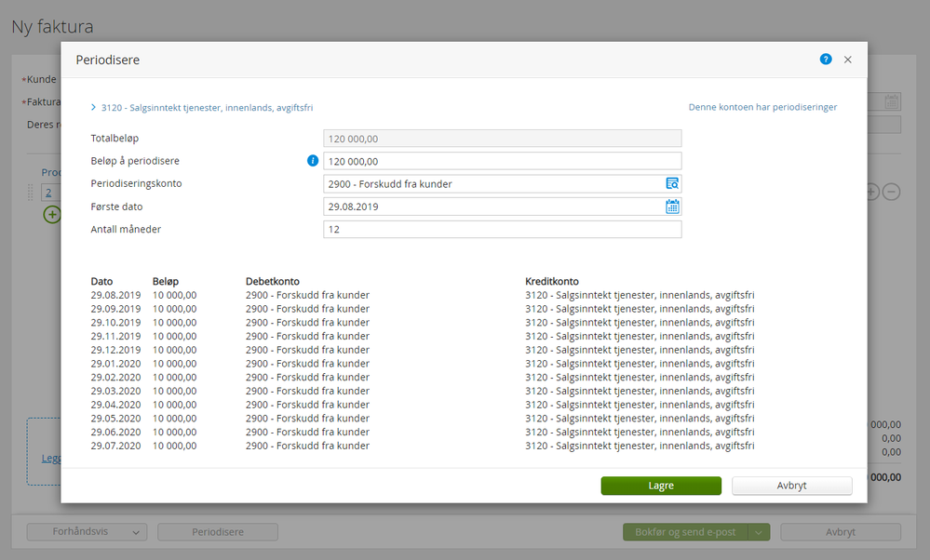Screen dimensions: 930x560
Task: Click 'Bokfør og send e-post' button
Action: coord(685,531)
